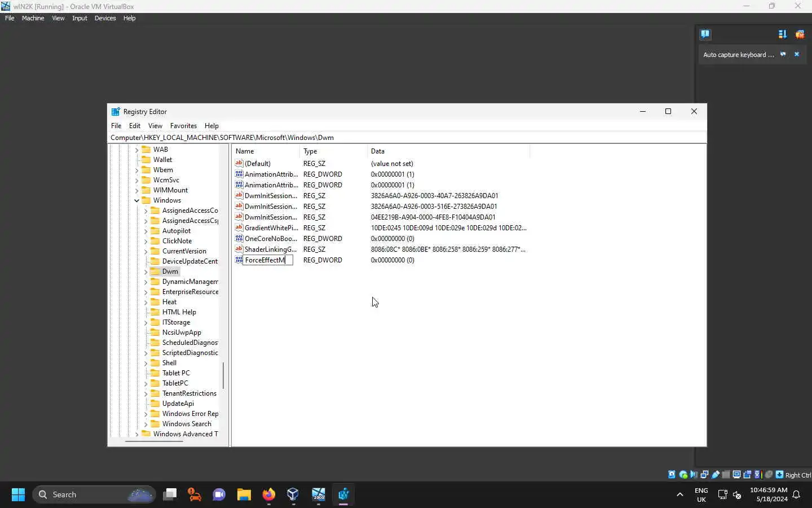Expand the Wbem tree node
Viewport: 812px width, 508px height.
click(x=136, y=170)
